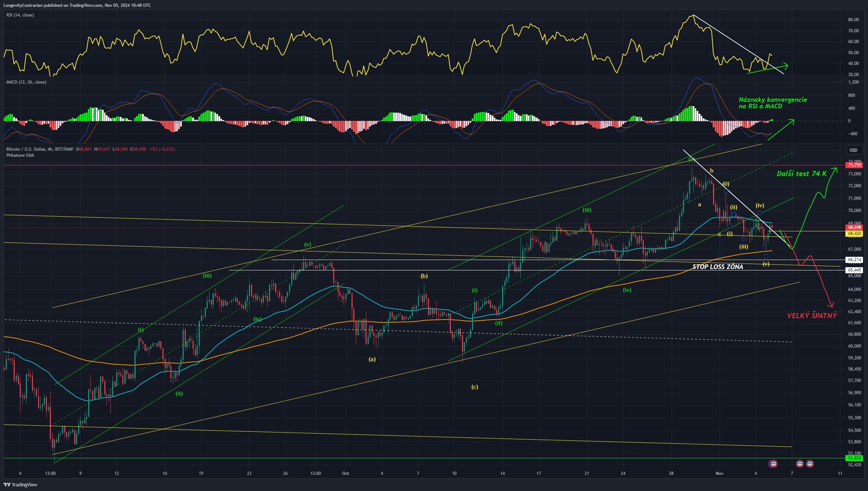Viewport: 868px width, 491px height.
Task: Click the -153 (-0.22%) change value
Action: coord(161,149)
